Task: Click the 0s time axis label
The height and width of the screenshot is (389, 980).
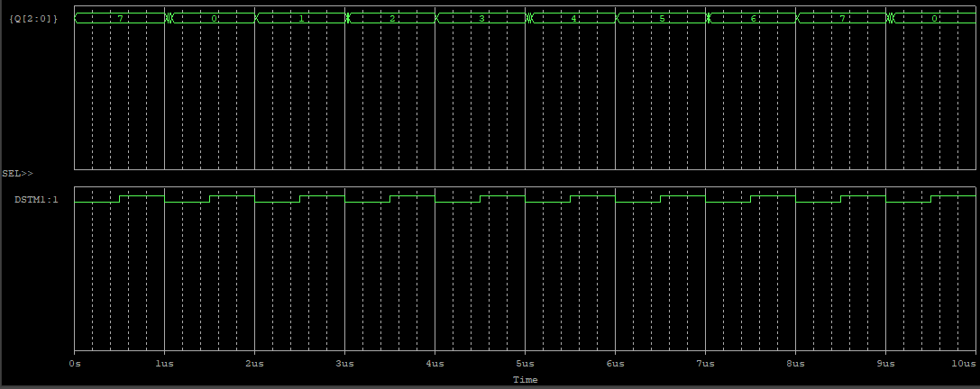Action: pos(74,364)
